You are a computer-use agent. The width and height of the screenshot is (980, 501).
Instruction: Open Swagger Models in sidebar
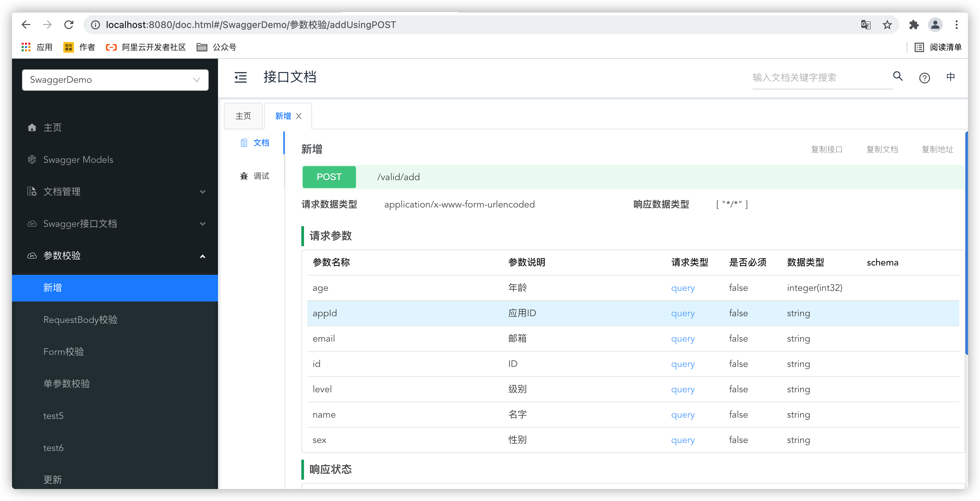coord(115,159)
